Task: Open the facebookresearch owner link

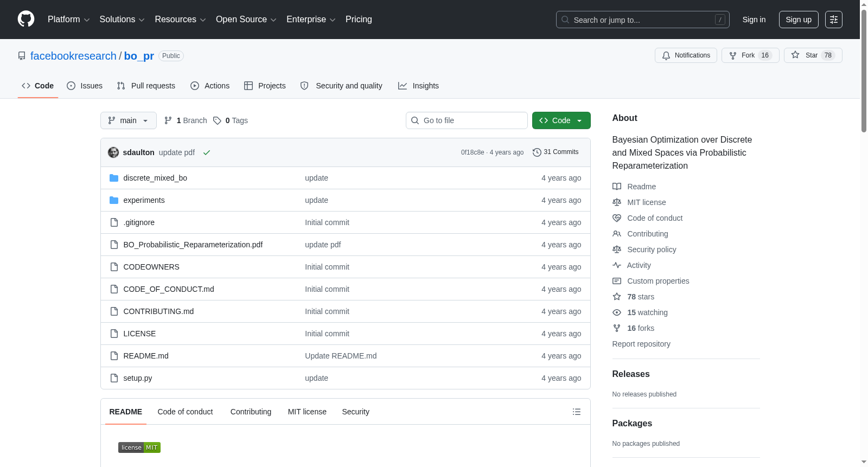Action: 73,56
